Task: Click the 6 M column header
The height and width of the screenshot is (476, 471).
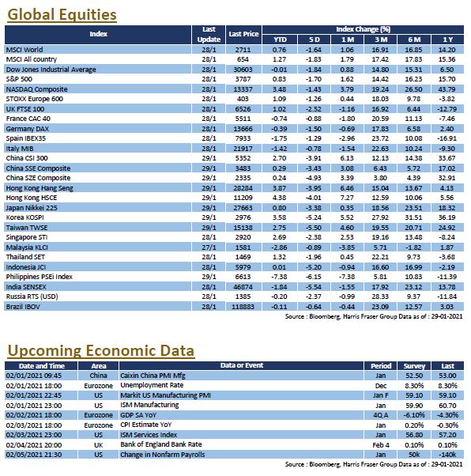Action: pos(414,40)
